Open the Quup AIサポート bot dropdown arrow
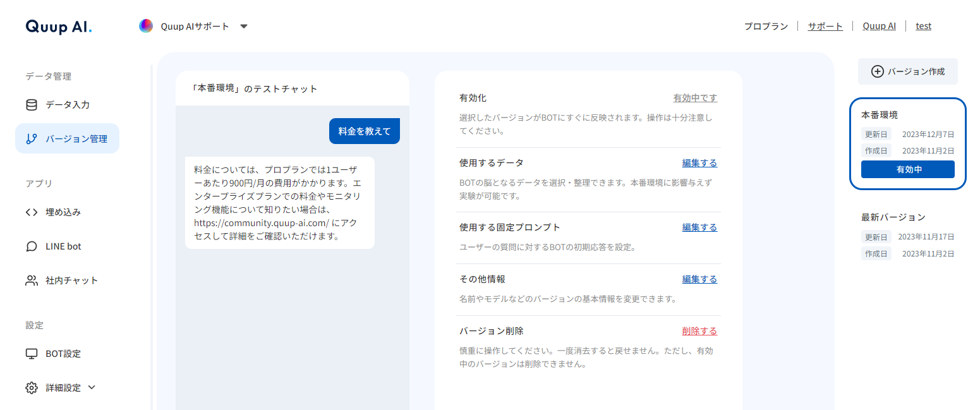This screenshot has width=980, height=410. tap(244, 27)
